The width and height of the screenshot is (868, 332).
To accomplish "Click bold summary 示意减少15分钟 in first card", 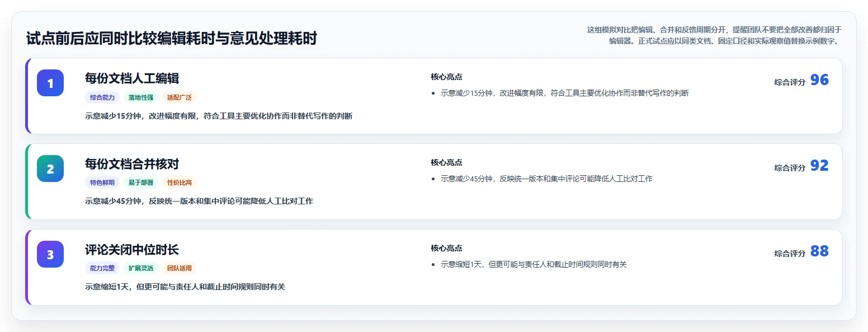I will tap(219, 116).
